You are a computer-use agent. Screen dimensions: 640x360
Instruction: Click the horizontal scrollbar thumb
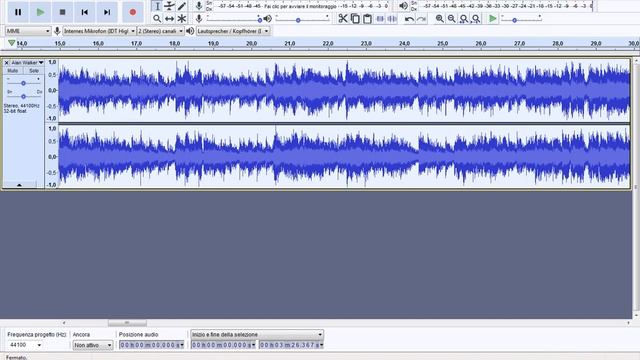[127, 323]
